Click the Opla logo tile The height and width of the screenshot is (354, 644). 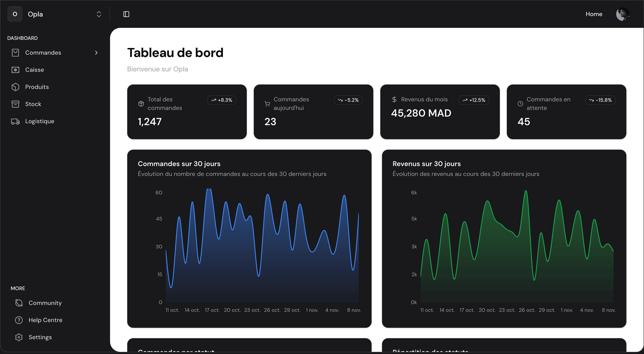pyautogui.click(x=15, y=14)
